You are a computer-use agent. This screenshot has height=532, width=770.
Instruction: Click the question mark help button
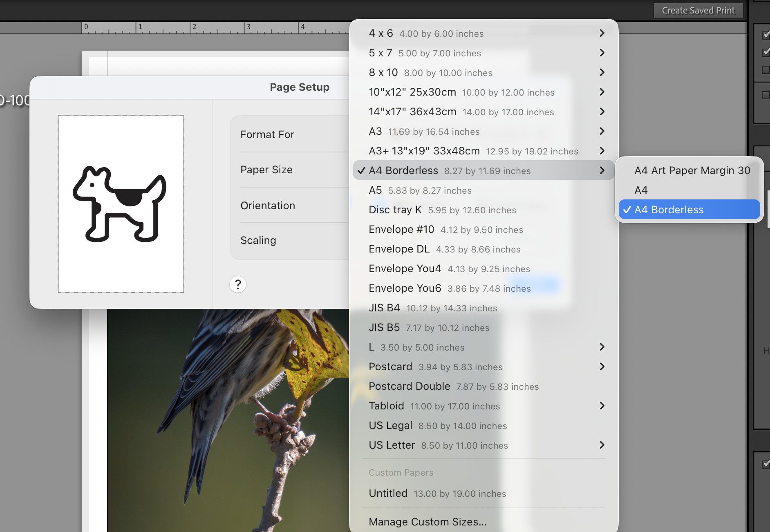[x=238, y=284]
